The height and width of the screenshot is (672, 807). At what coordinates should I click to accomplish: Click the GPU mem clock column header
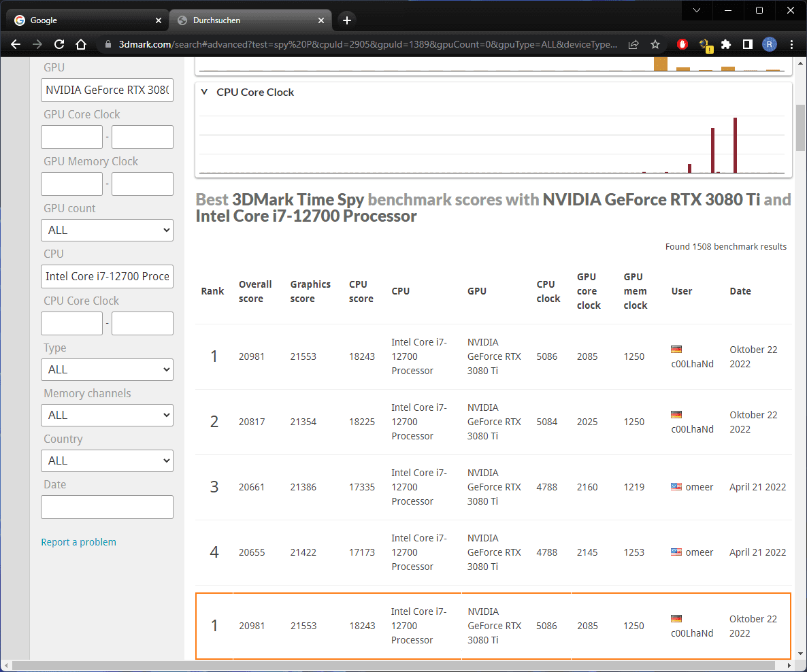point(635,291)
